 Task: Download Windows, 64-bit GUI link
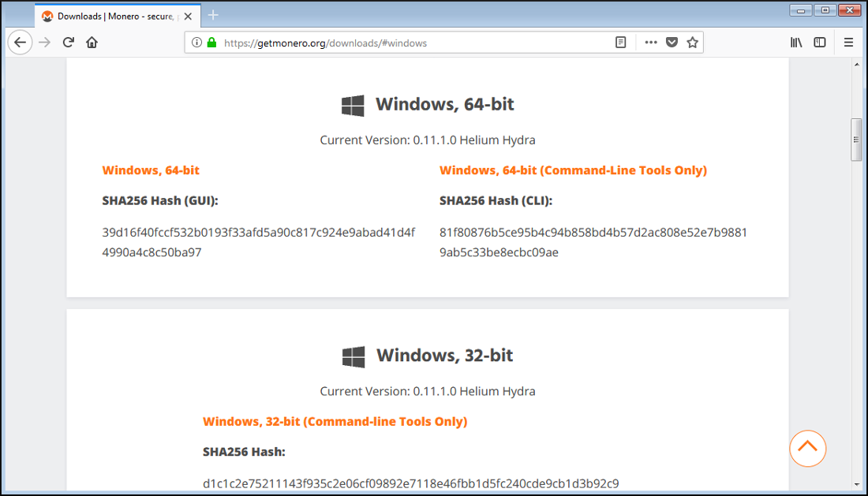point(151,170)
